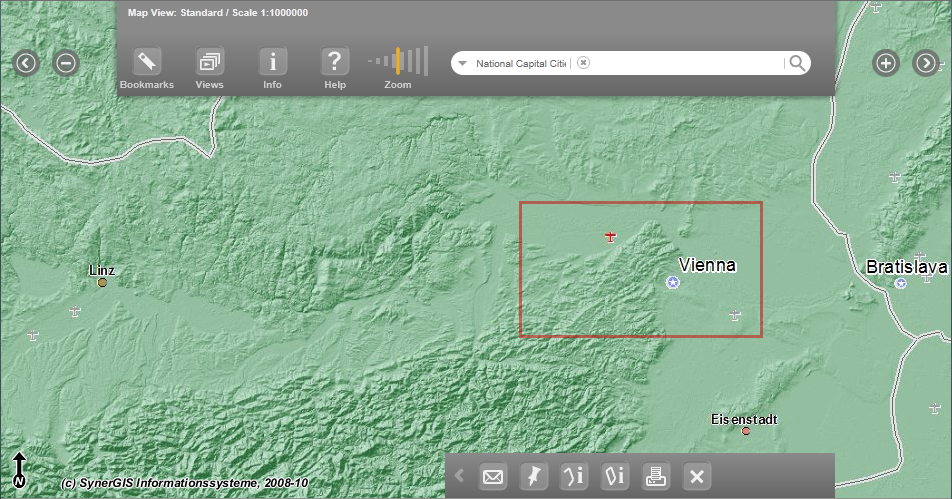Image resolution: width=952 pixels, height=499 pixels.
Task: Pan map right with arrow button
Action: (x=926, y=63)
